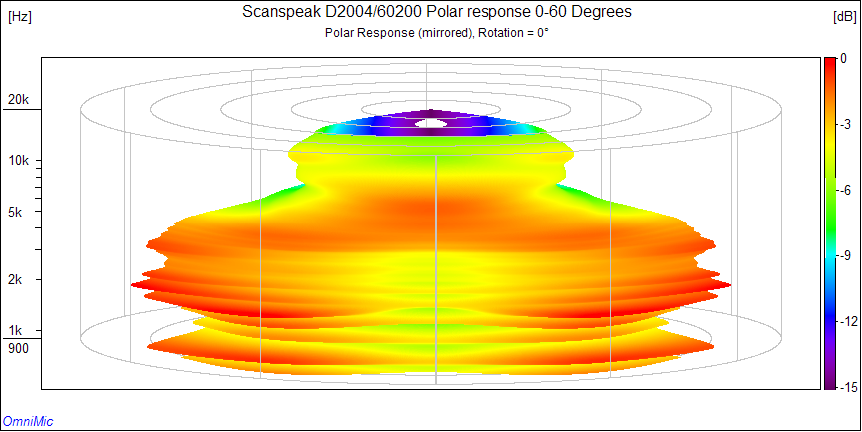862x432 pixels.
Task: Click the -6 dB color scale value
Action: [x=846, y=190]
